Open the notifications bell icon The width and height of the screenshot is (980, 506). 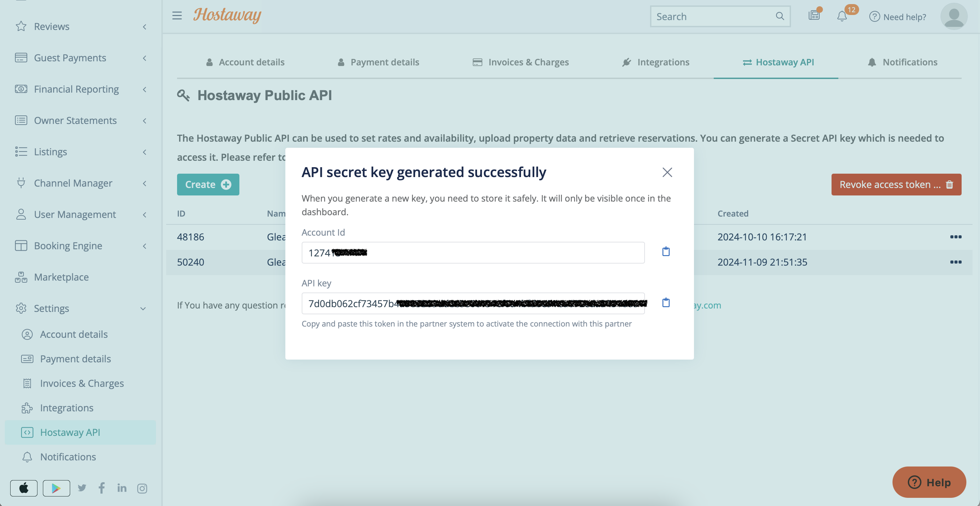842,16
